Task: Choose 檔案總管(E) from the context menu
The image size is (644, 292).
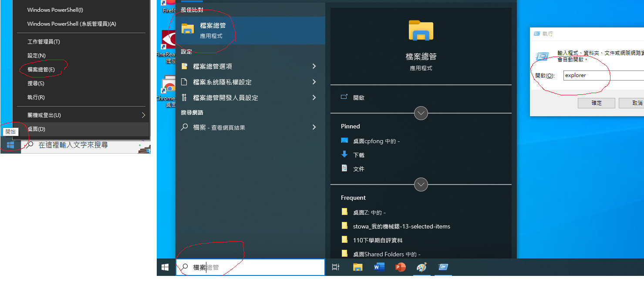Action: [41, 70]
